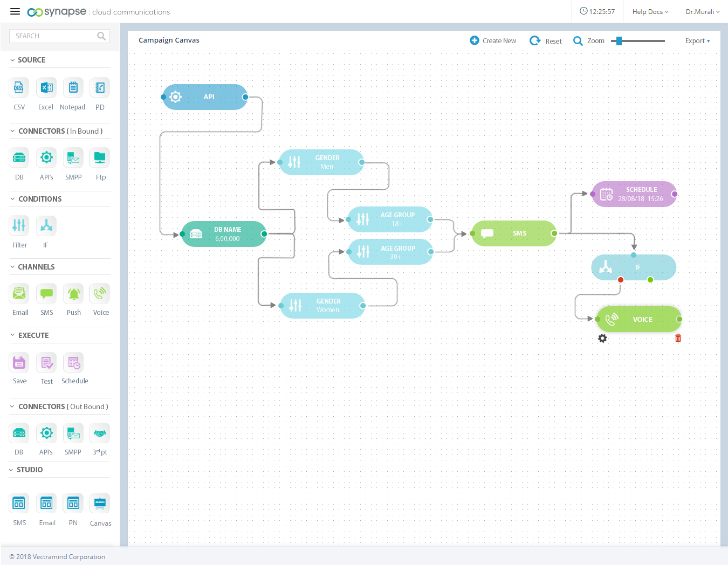
Task: Click into the Search input field
Action: (54, 36)
